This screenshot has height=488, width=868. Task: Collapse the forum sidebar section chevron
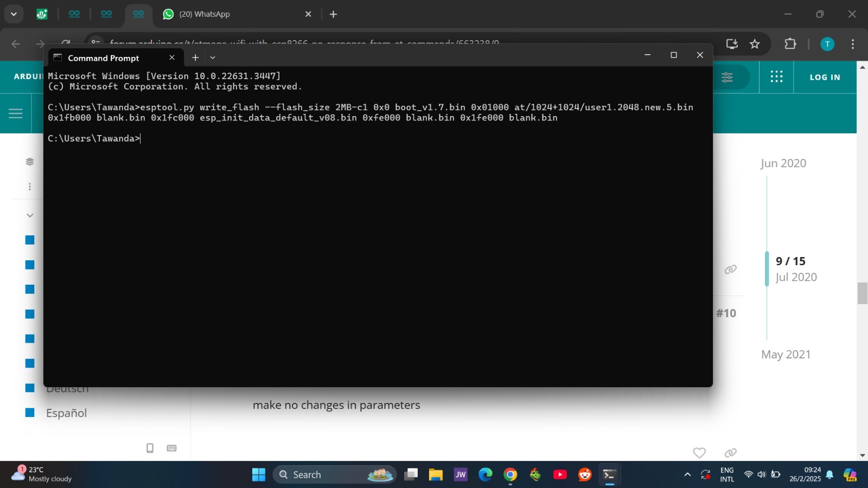point(30,215)
